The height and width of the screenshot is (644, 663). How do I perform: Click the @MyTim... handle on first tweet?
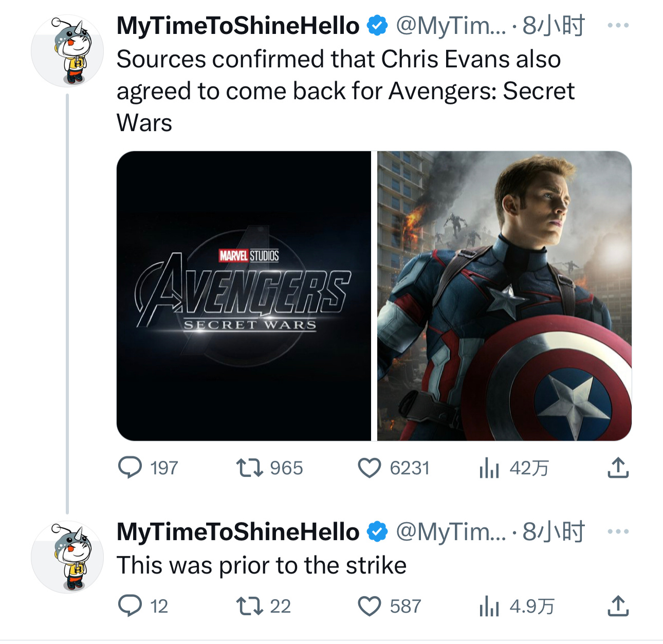(x=450, y=26)
